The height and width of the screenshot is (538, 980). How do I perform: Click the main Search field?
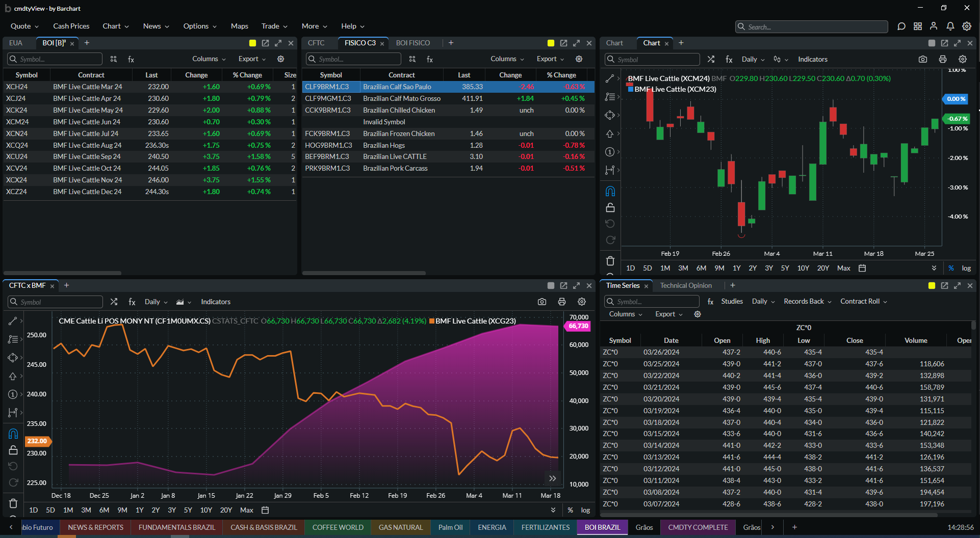[x=812, y=26]
